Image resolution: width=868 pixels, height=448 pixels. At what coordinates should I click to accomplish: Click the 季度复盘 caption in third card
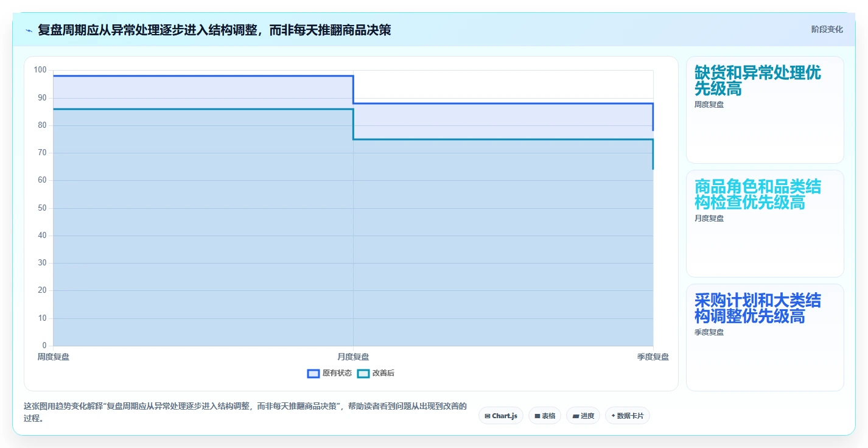coord(709,332)
